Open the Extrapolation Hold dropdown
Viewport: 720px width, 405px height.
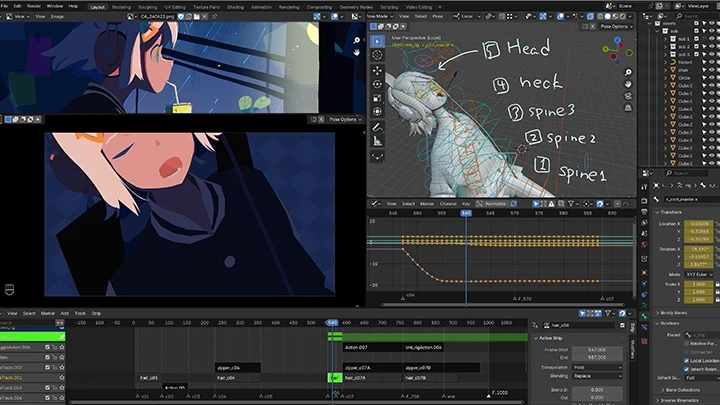pyautogui.click(x=598, y=367)
